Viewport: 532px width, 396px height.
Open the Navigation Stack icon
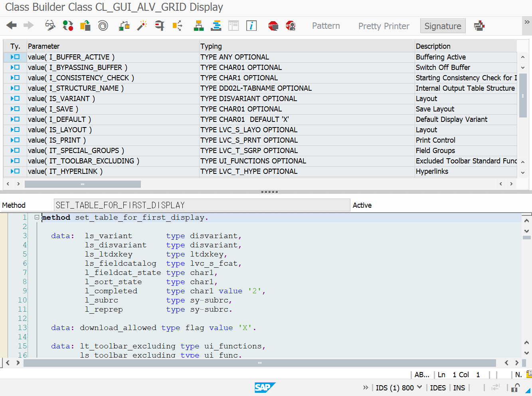pos(216,26)
